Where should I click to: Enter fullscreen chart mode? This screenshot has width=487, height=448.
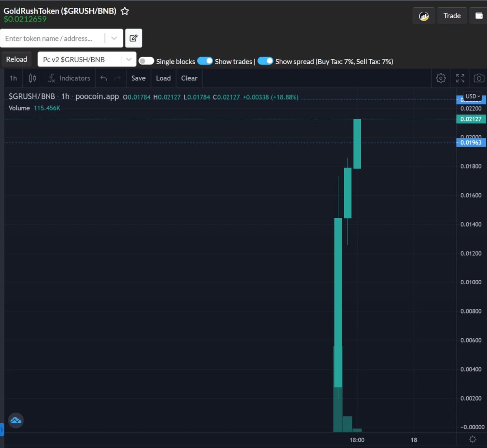[x=460, y=78]
